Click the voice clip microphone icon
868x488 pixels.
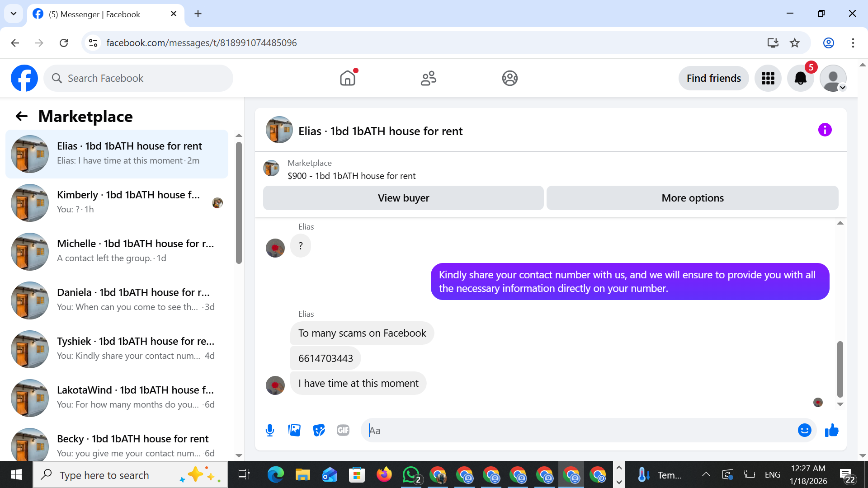coord(270,430)
